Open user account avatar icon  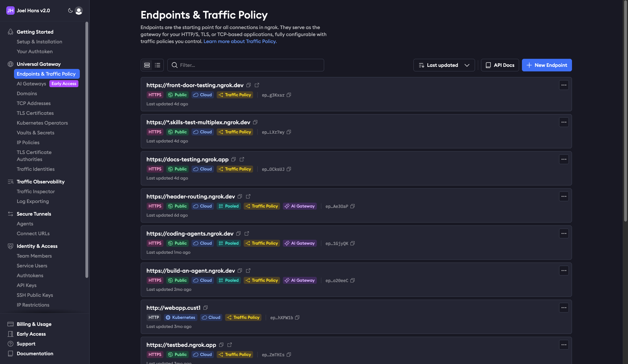(79, 10)
